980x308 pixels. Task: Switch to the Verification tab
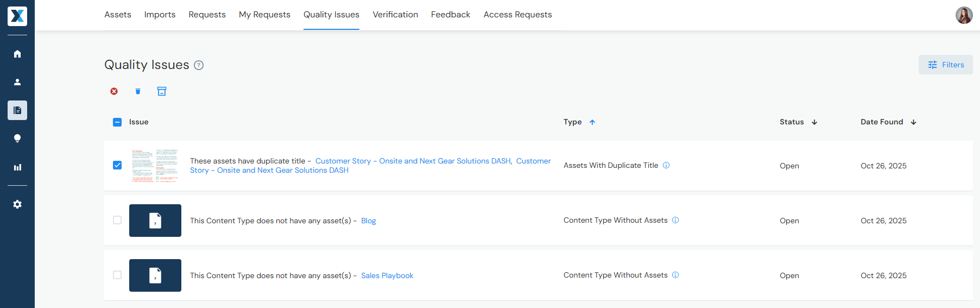point(395,15)
